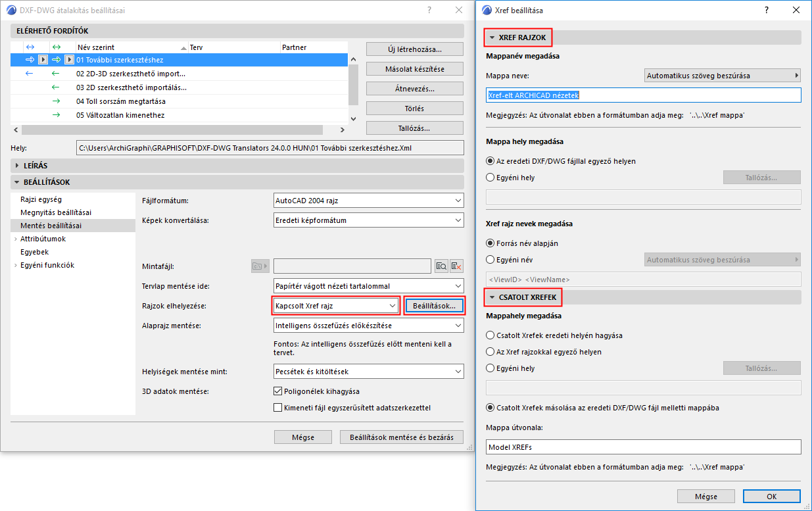This screenshot has height=511, width=812.
Task: Click OK in the Xref dialog
Action: [x=772, y=497]
